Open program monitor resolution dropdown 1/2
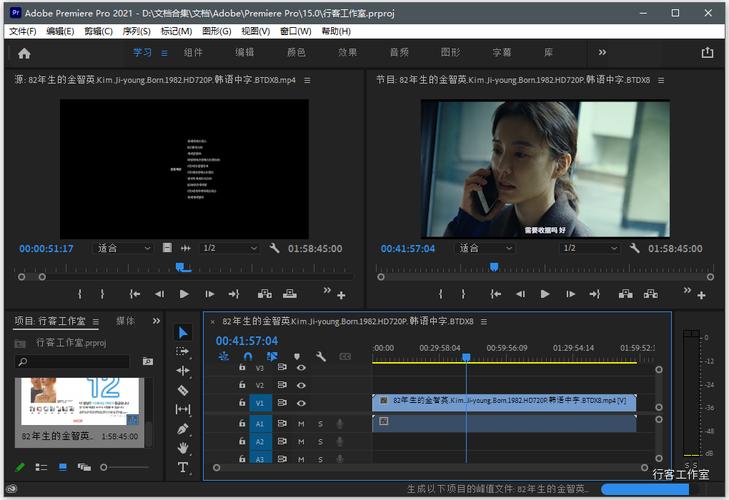729x500 pixels. pyautogui.click(x=590, y=248)
